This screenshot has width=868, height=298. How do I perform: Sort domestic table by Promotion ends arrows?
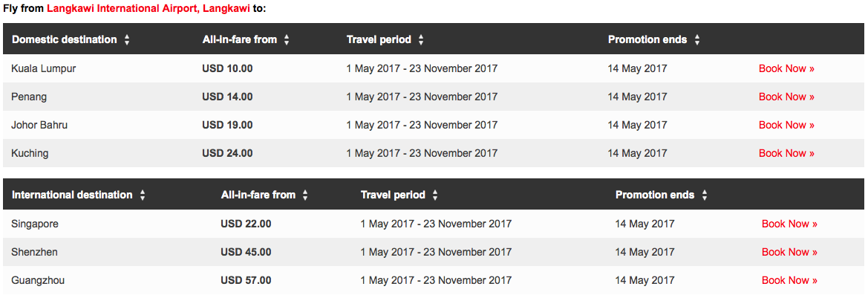[697, 40]
